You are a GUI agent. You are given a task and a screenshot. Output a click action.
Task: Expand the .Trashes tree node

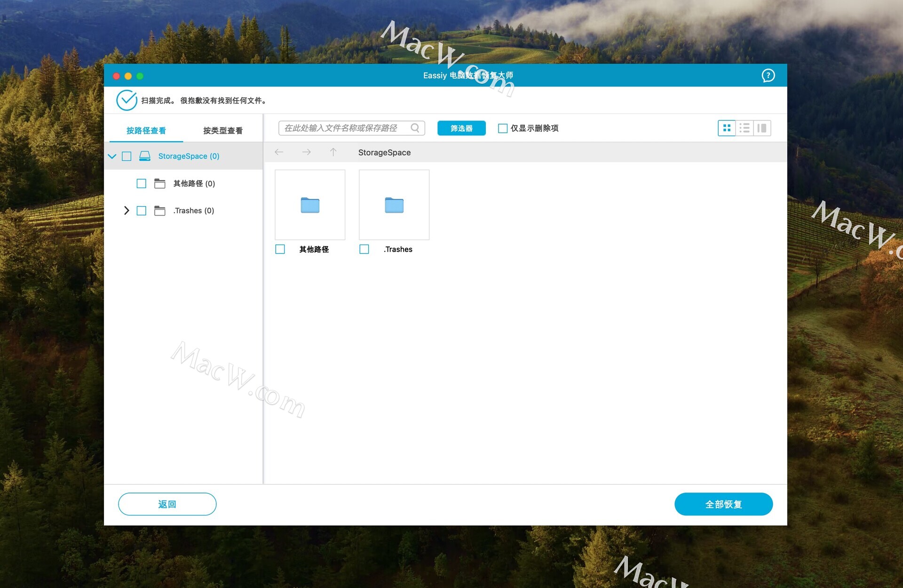click(x=126, y=211)
